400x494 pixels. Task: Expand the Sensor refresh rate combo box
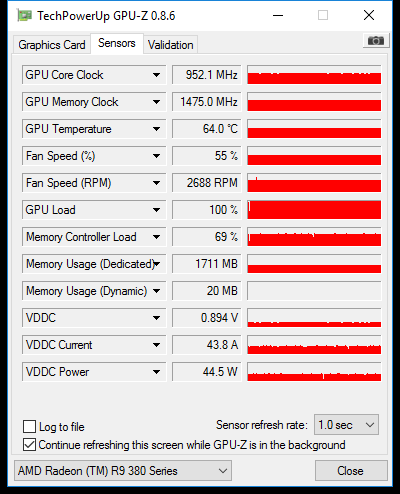click(x=346, y=425)
